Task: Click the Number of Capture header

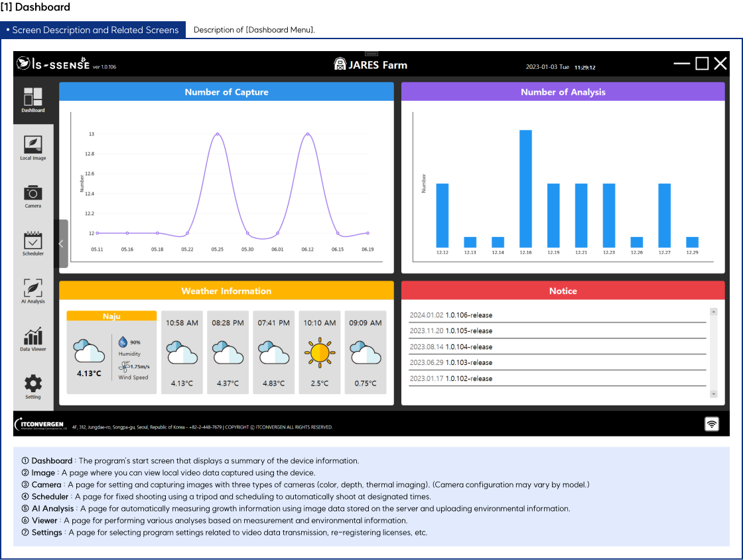Action: point(226,92)
